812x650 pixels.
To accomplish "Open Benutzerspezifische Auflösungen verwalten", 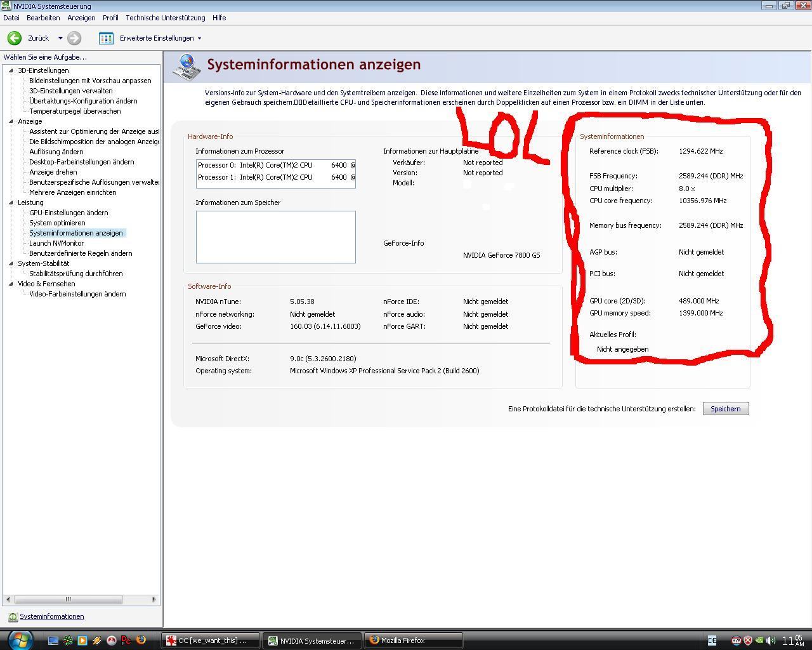I will 94,182.
